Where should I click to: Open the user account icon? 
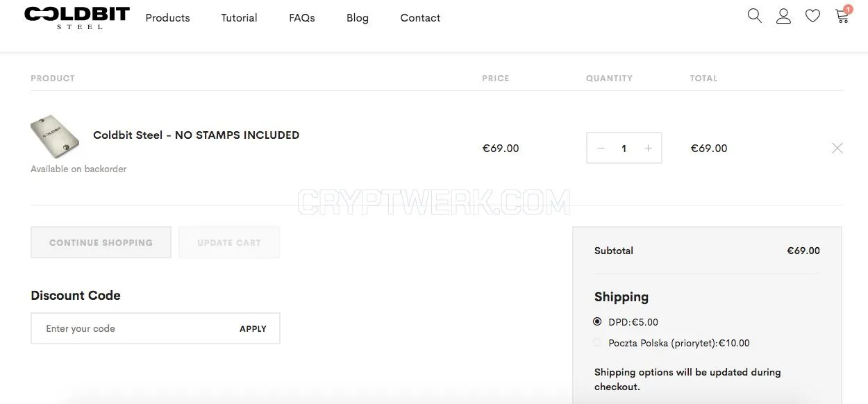pyautogui.click(x=783, y=16)
